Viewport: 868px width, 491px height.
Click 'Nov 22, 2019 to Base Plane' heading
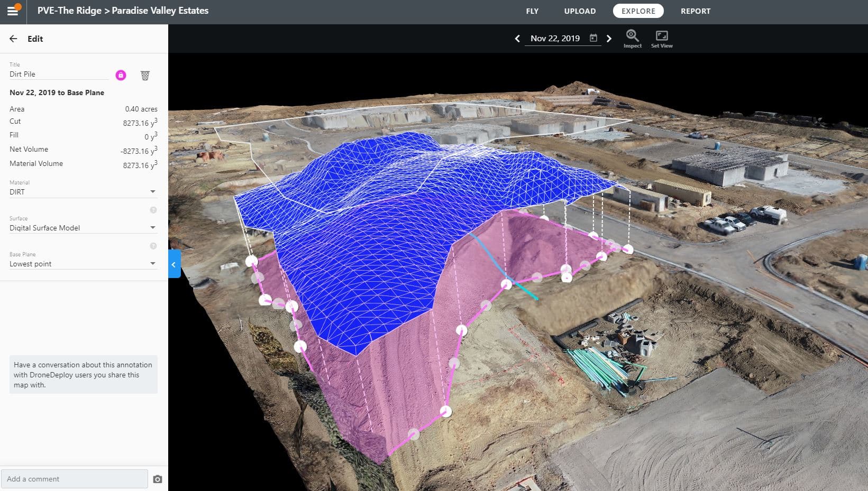[x=57, y=92]
